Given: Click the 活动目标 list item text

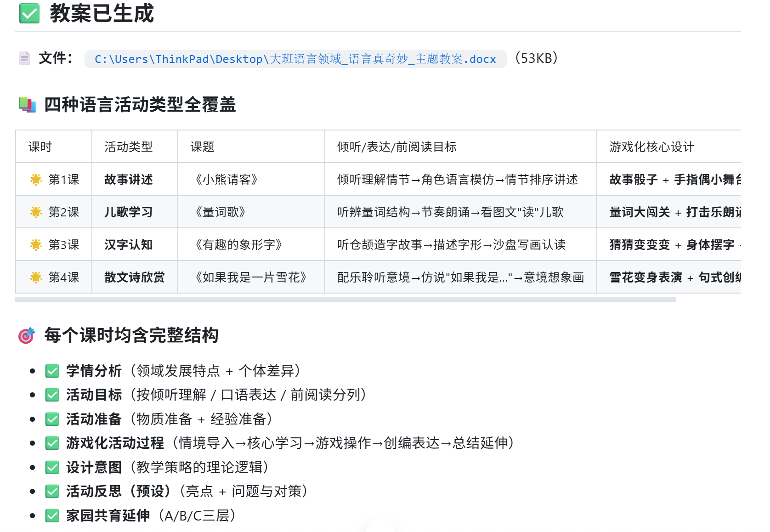Looking at the screenshot, I should (x=217, y=395).
